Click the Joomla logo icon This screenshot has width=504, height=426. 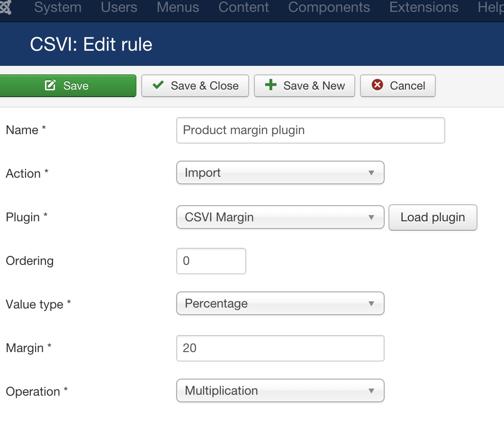[6, 7]
